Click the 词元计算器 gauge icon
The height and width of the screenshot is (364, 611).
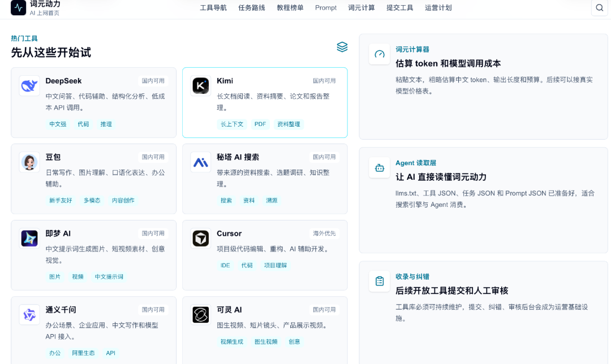click(x=380, y=54)
